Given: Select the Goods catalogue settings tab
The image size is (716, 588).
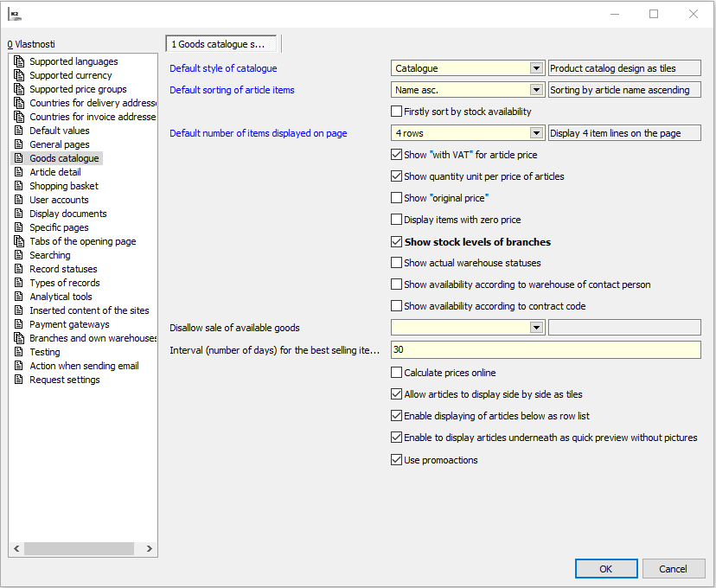Looking at the screenshot, I should coord(222,44).
